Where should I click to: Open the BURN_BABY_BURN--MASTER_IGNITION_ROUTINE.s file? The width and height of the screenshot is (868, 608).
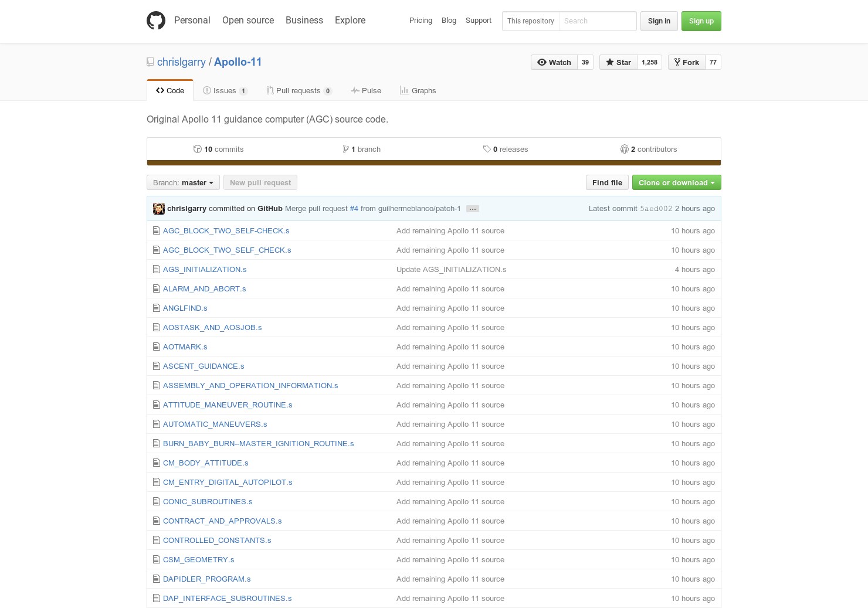point(259,444)
